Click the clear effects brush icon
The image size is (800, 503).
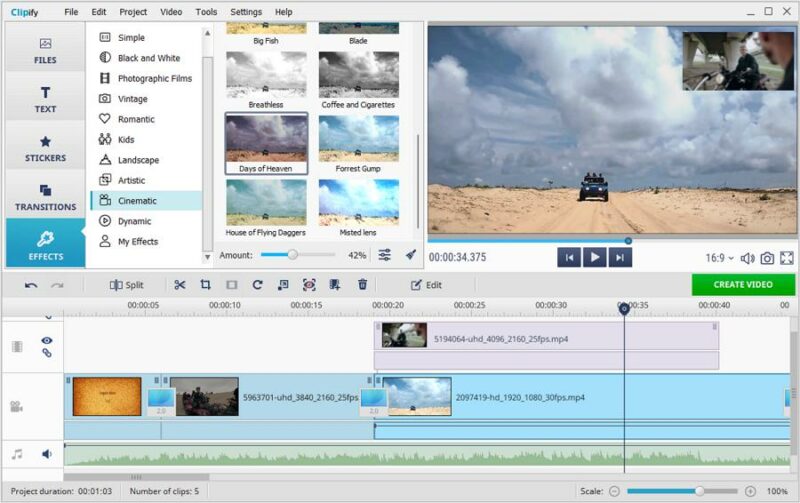click(x=411, y=254)
